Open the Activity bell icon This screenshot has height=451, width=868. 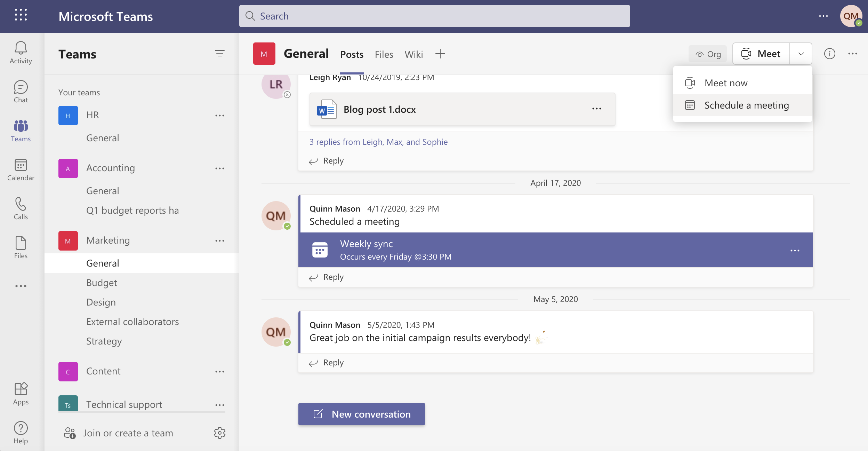pyautogui.click(x=21, y=53)
